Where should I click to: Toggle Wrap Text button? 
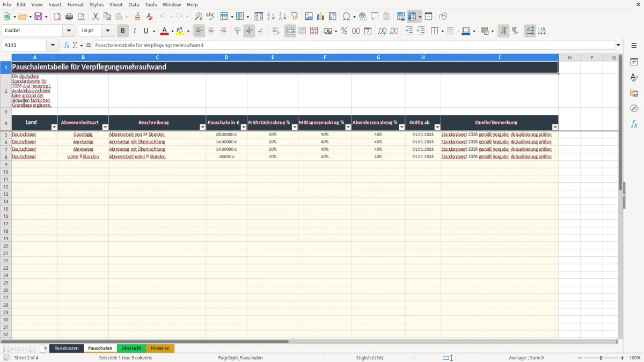(x=275, y=31)
